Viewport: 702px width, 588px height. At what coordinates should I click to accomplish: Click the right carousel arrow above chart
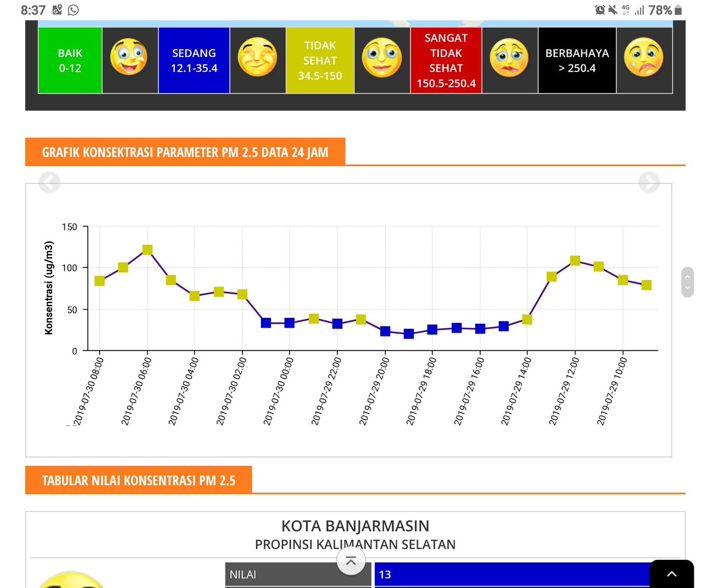coord(649,183)
